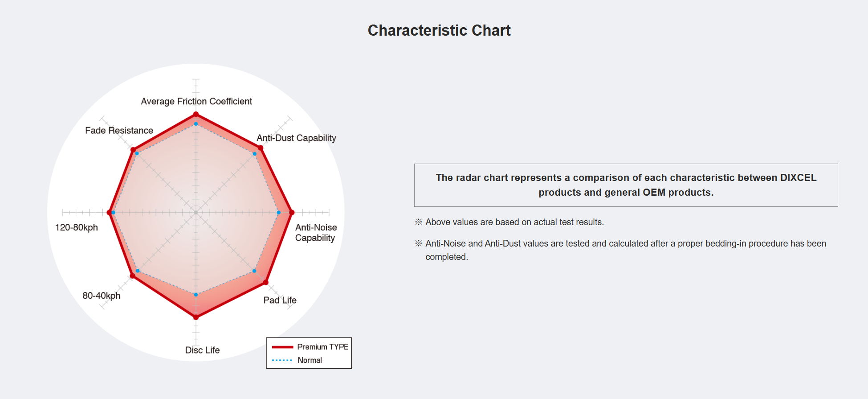Click the red data point on Anti-Noise axis
868x399 pixels.
tap(292, 212)
